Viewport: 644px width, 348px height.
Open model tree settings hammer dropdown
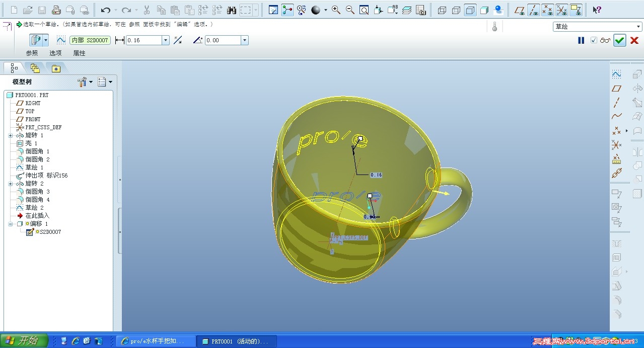(85, 82)
